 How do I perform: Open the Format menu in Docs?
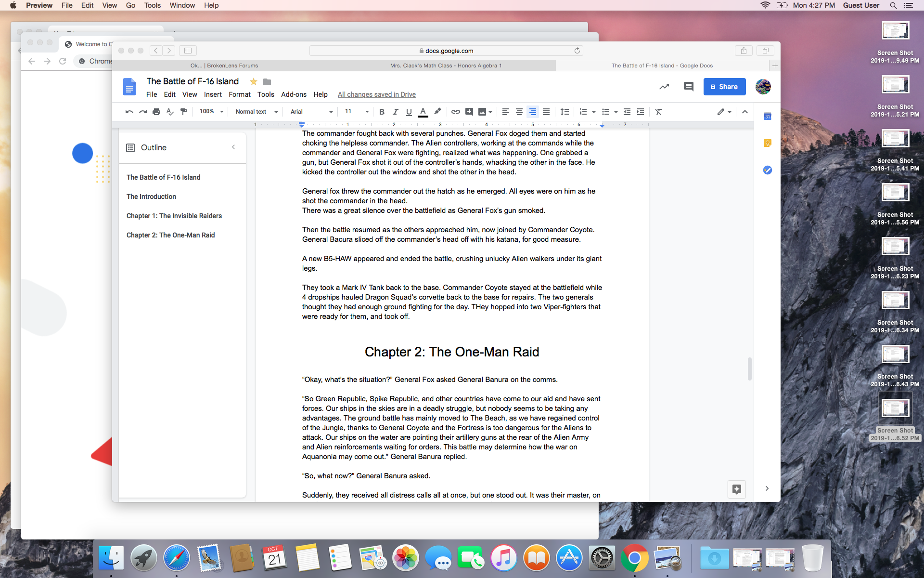240,94
